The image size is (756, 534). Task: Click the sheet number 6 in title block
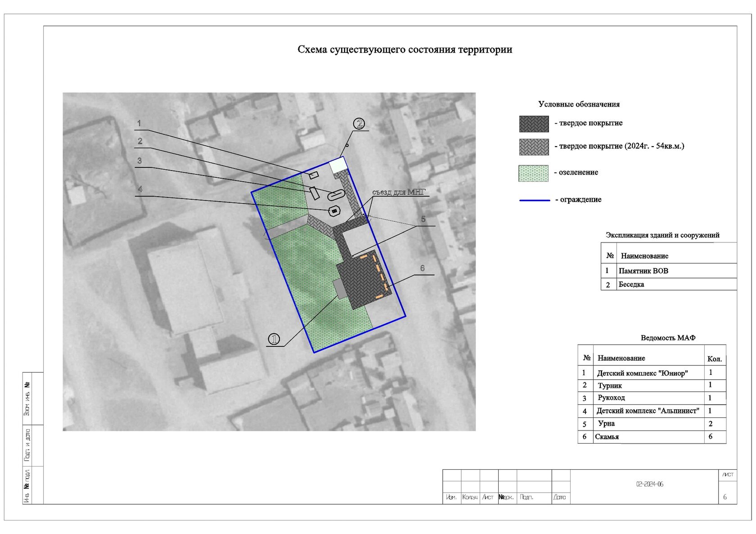coord(725,498)
